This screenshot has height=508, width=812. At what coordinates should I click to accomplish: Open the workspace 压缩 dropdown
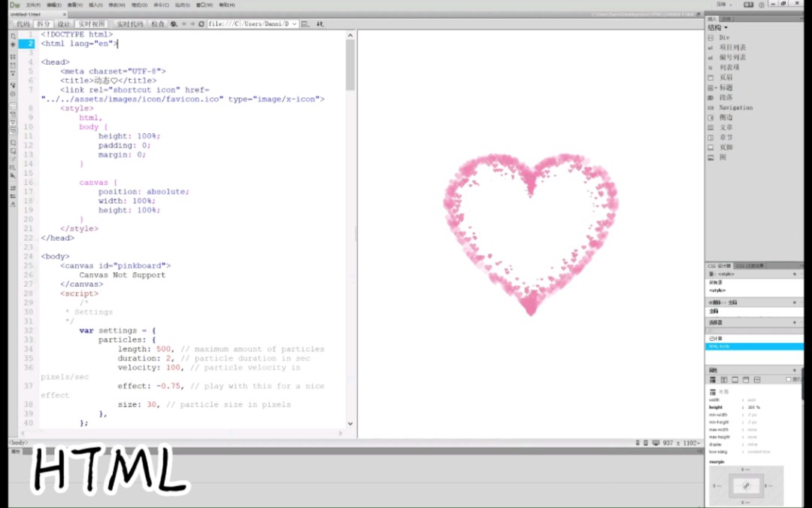[724, 5]
